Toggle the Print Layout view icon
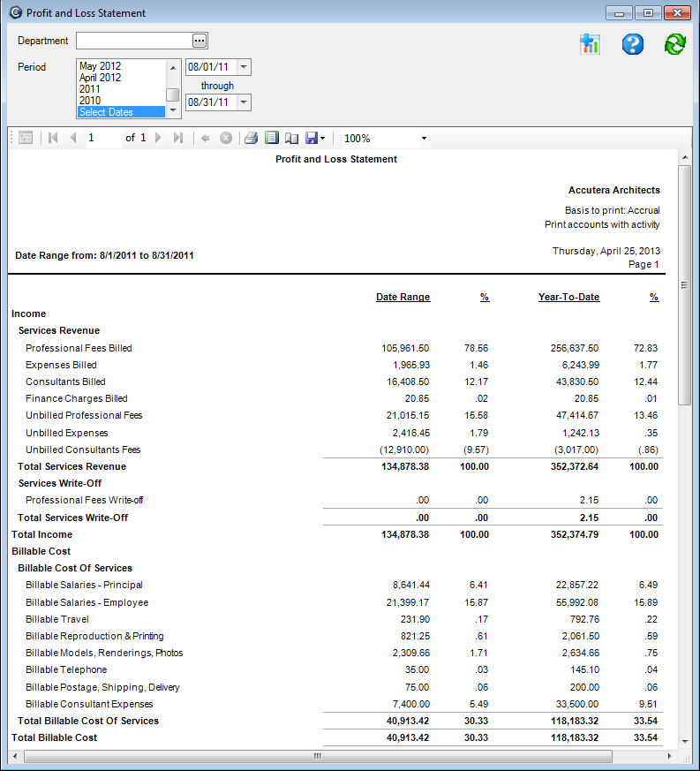 (272, 138)
